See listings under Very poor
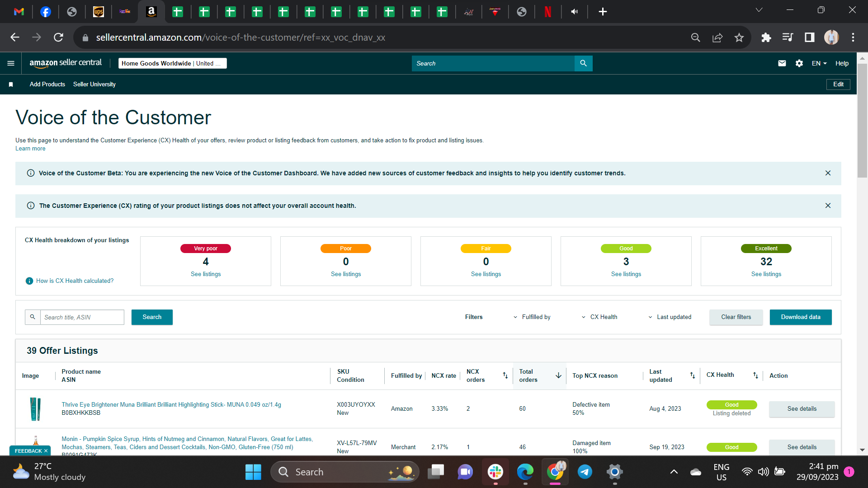Viewport: 868px width, 488px height. [x=206, y=274]
